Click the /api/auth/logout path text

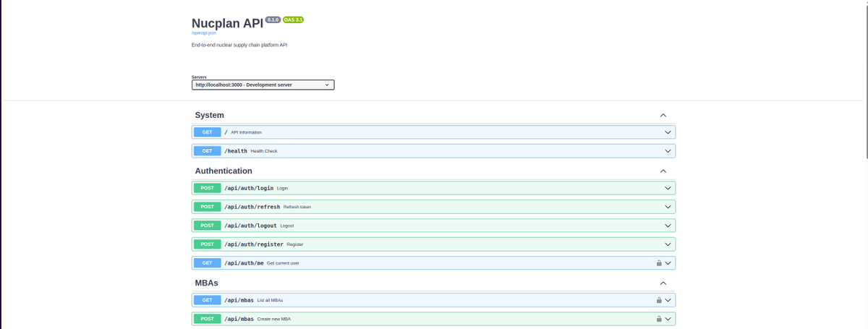pos(250,226)
